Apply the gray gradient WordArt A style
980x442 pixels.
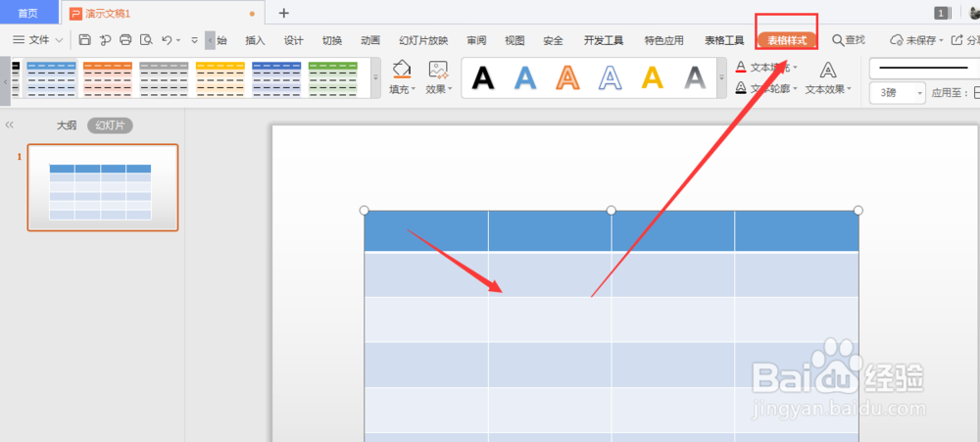pos(695,77)
